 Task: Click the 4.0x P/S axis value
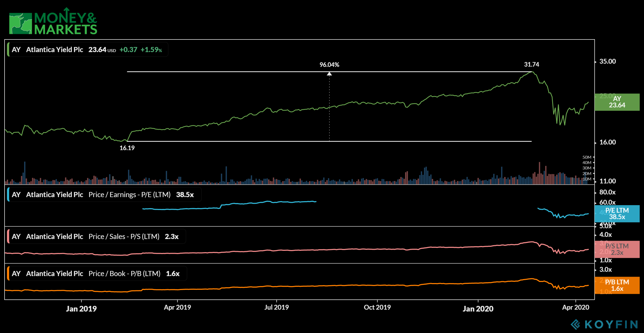[606, 235]
